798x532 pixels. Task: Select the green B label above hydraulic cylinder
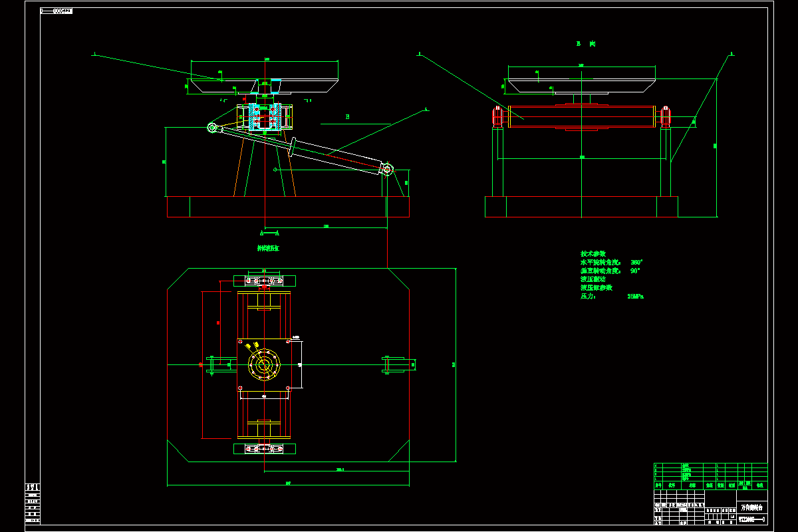pos(347,117)
